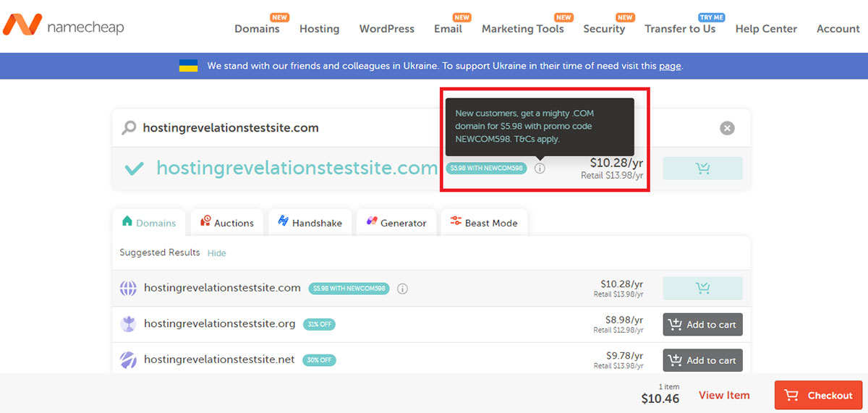The width and height of the screenshot is (868, 413).
Task: Click the search magnifier icon
Action: point(129,128)
